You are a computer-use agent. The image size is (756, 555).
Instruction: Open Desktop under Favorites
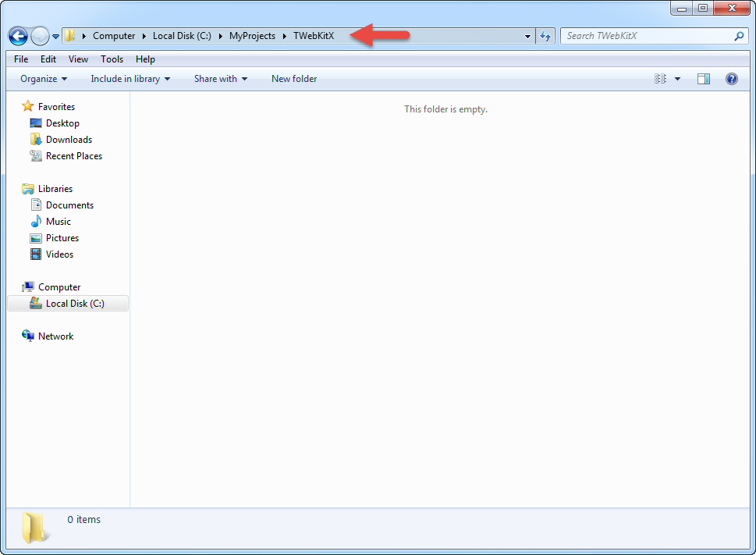62,123
